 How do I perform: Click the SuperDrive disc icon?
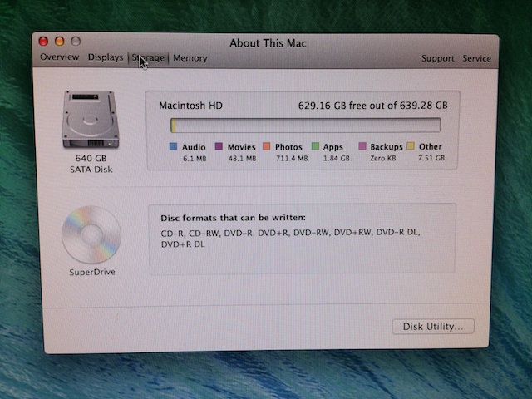pyautogui.click(x=91, y=235)
